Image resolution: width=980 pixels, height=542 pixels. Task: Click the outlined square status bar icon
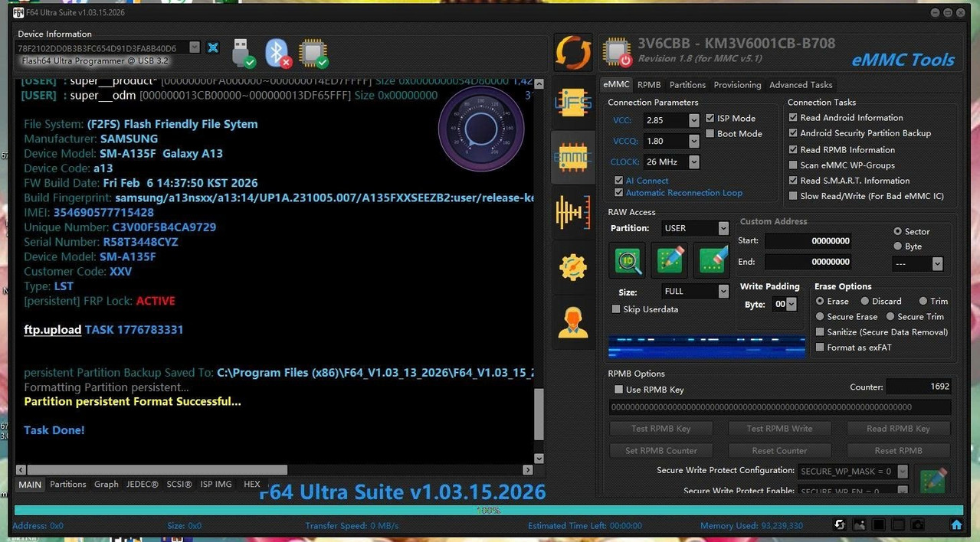tap(897, 525)
